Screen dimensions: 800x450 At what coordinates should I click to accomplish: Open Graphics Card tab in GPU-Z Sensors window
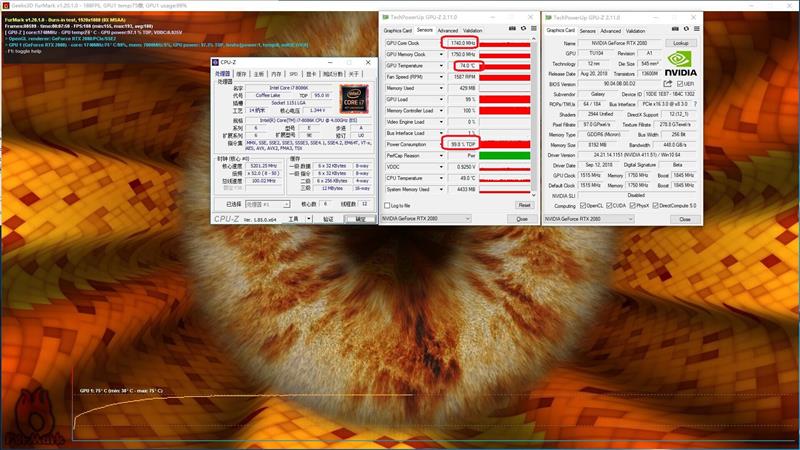397,31
